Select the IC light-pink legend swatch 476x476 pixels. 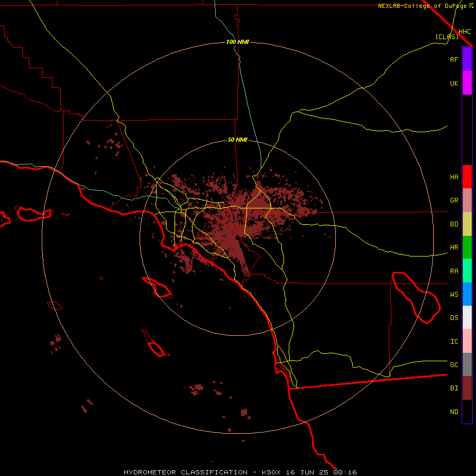(467, 341)
